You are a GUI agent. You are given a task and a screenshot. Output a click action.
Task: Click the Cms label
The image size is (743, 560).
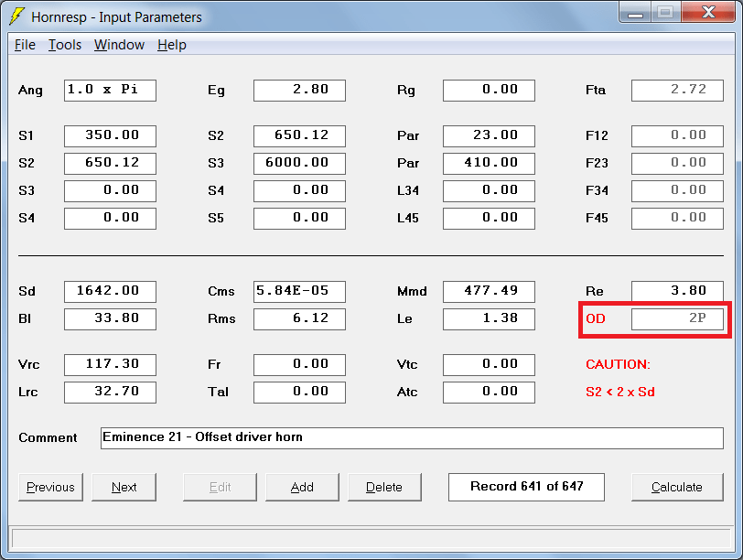point(221,291)
